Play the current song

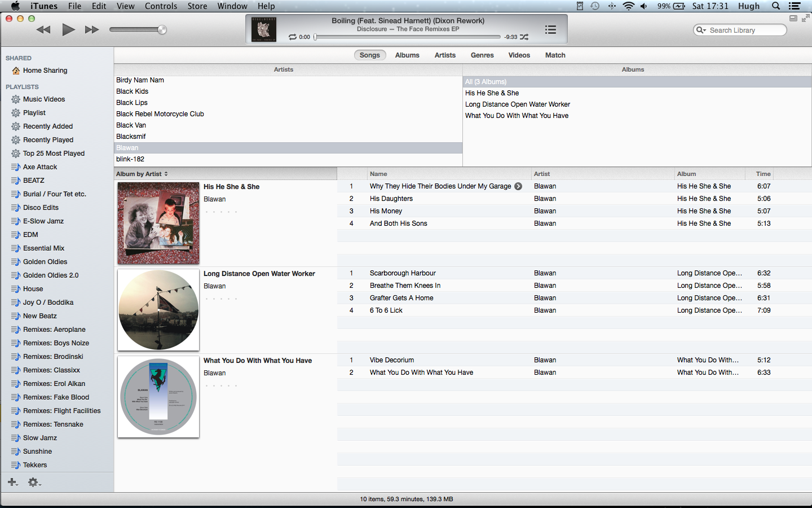coord(68,30)
